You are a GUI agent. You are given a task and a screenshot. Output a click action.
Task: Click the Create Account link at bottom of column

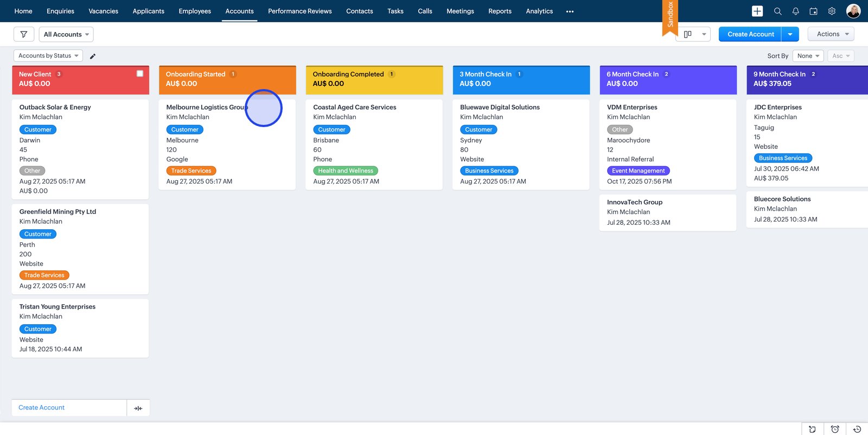coord(41,407)
